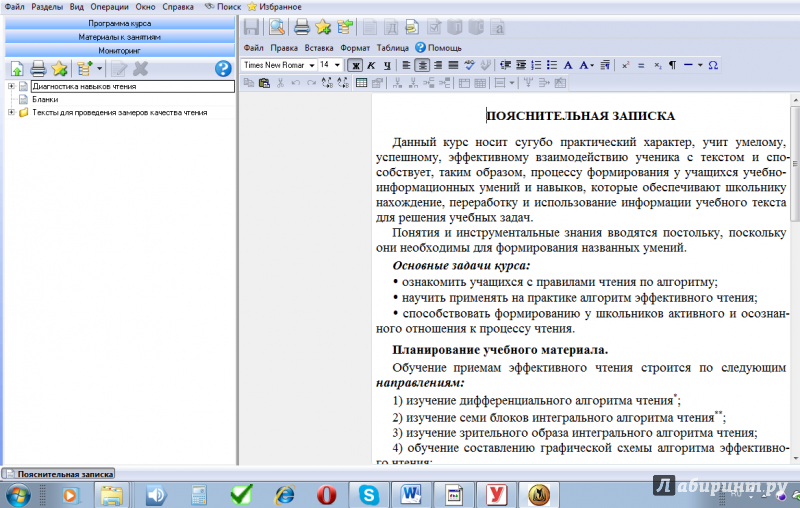800x508 pixels.
Task: Open Opera browser from the taskbar
Action: (325, 494)
